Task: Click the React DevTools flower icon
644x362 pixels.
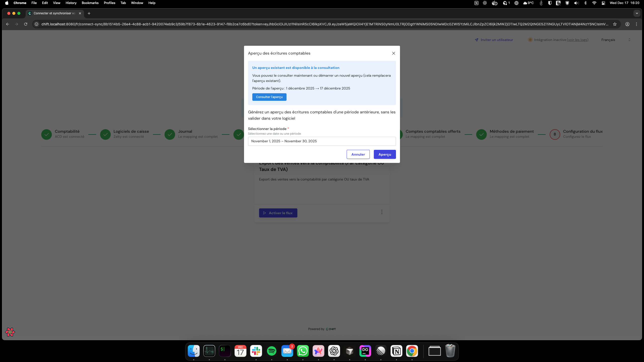Action: 10,332
